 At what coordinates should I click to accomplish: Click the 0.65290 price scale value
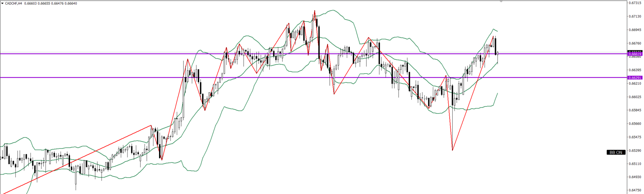pos(635,151)
